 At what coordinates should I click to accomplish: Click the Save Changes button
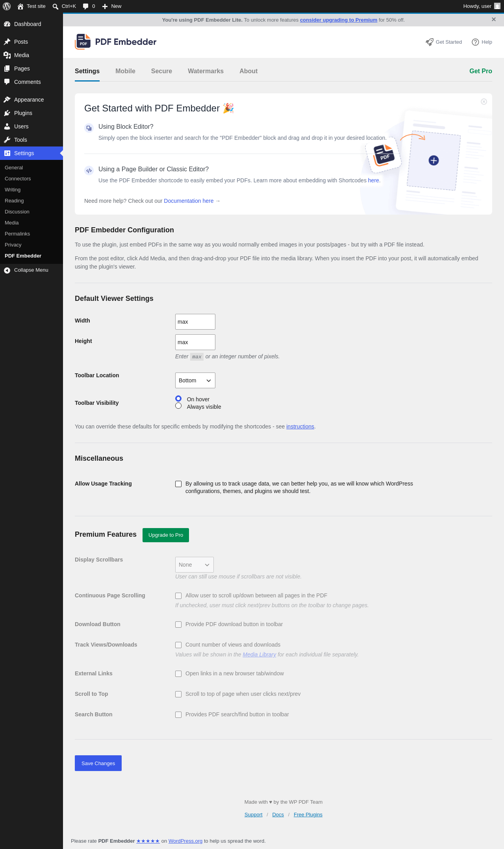(x=98, y=763)
